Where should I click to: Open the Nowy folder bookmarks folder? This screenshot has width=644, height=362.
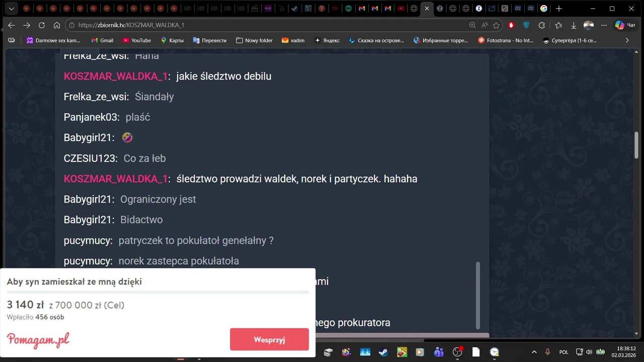tap(254, 40)
